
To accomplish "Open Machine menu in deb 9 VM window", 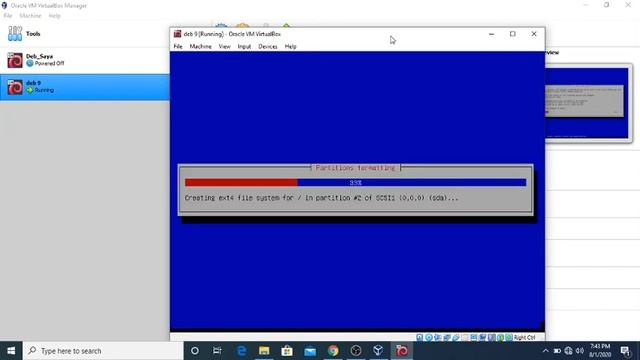I will pyautogui.click(x=200, y=47).
